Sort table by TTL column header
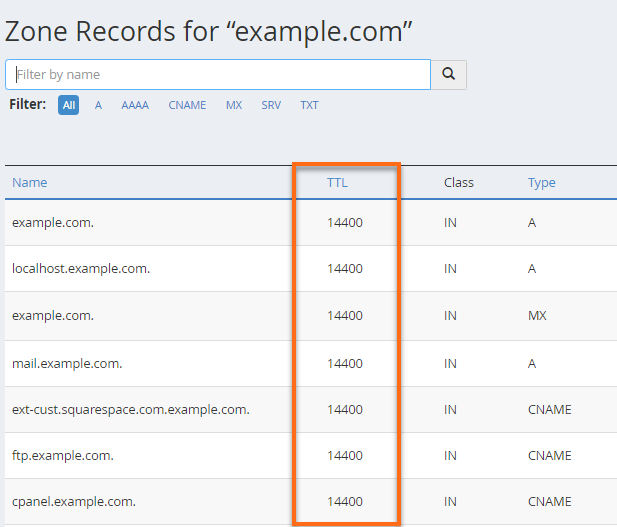Screen dimensions: 617x527 [x=337, y=182]
